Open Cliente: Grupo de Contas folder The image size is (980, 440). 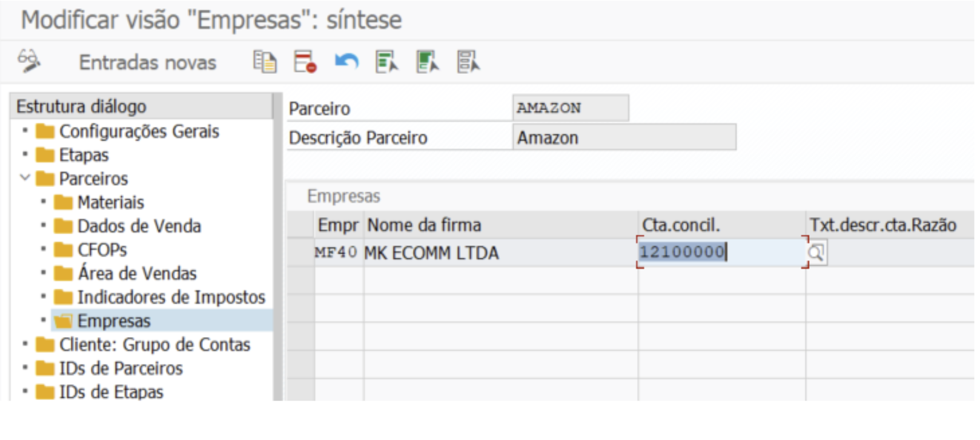[x=154, y=344]
